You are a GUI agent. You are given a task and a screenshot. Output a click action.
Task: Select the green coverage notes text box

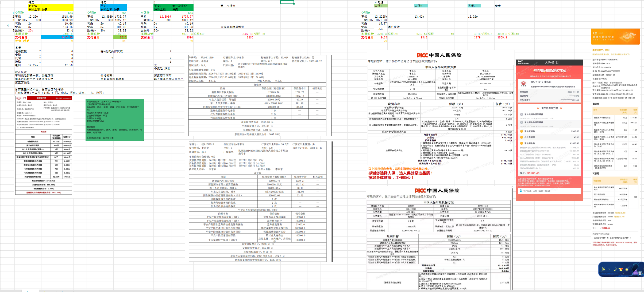[115, 120]
